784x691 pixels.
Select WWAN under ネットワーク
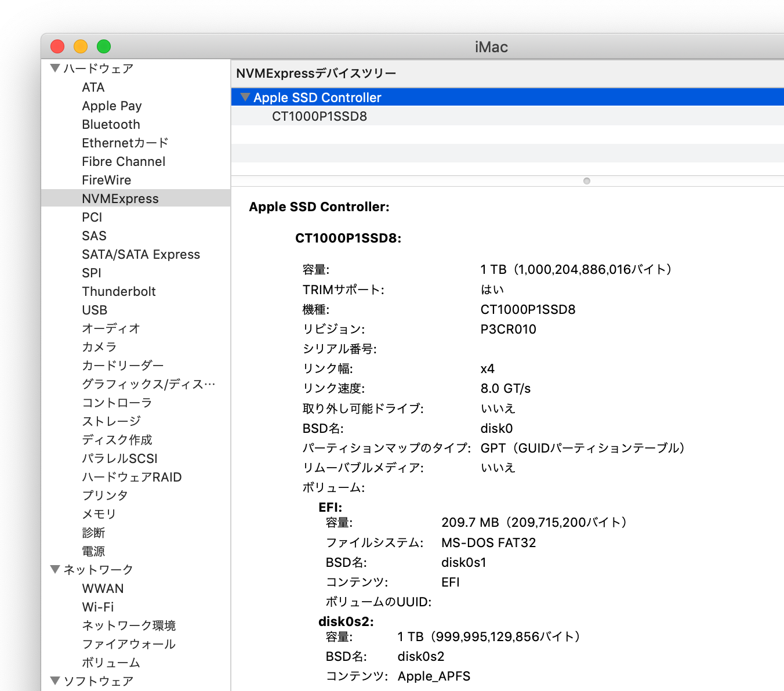tap(103, 588)
